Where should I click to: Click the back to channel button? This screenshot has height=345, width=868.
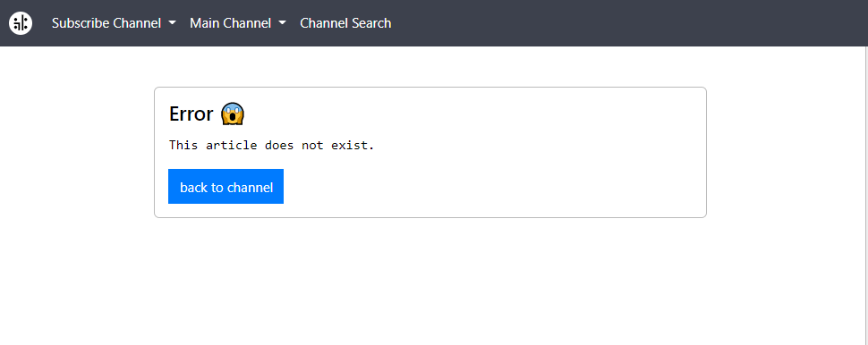[x=226, y=187]
